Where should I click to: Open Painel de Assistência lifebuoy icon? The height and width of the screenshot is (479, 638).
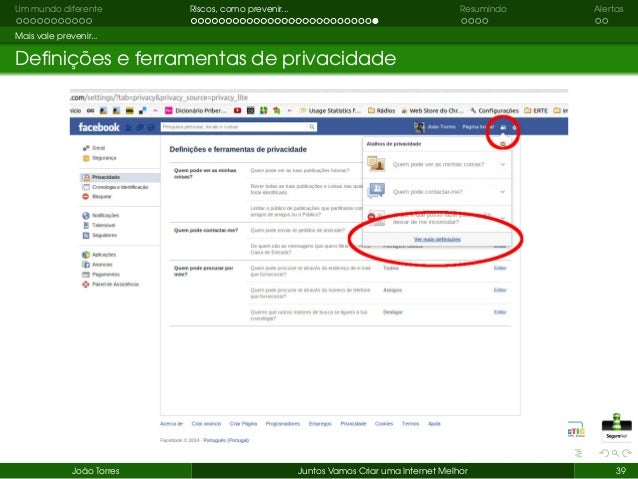tap(86, 284)
